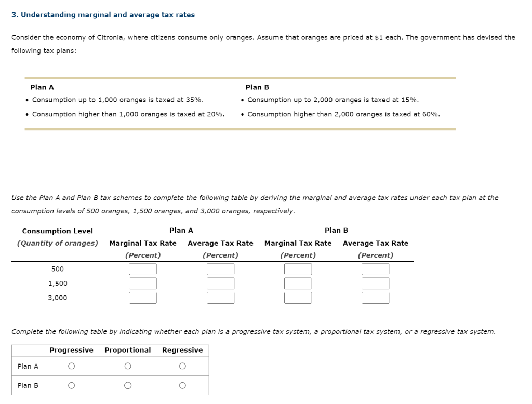
Task: Click Plan B average tax rate box for 500 oranges
Action: [375, 269]
